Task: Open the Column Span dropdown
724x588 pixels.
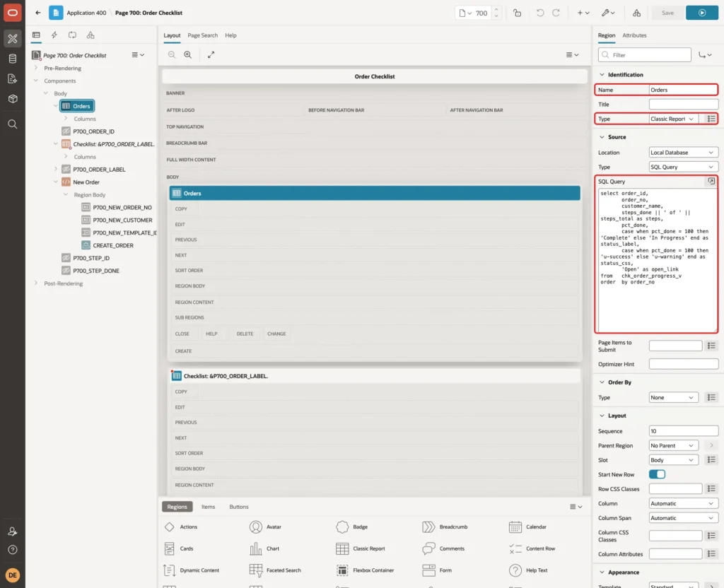Action: pos(684,518)
